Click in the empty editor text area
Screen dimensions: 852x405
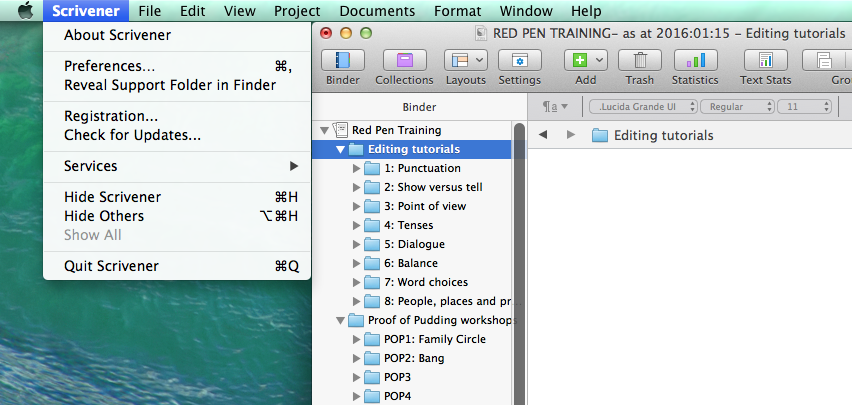(x=690, y=277)
